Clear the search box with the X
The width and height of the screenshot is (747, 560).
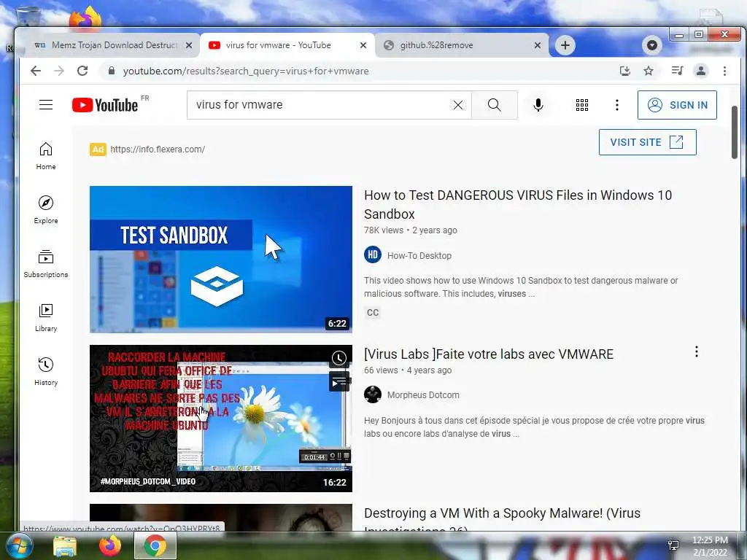click(458, 105)
